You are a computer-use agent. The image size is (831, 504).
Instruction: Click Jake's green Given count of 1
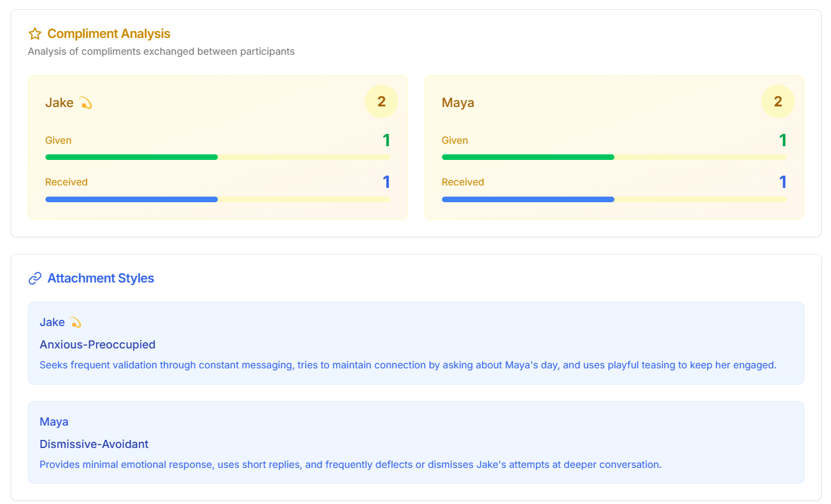tap(387, 141)
